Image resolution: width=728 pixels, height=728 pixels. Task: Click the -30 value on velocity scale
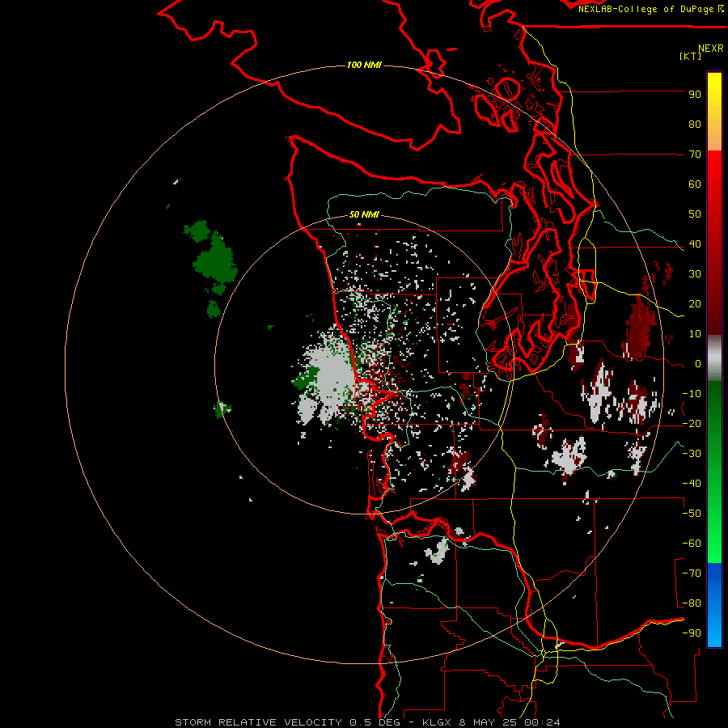(692, 454)
